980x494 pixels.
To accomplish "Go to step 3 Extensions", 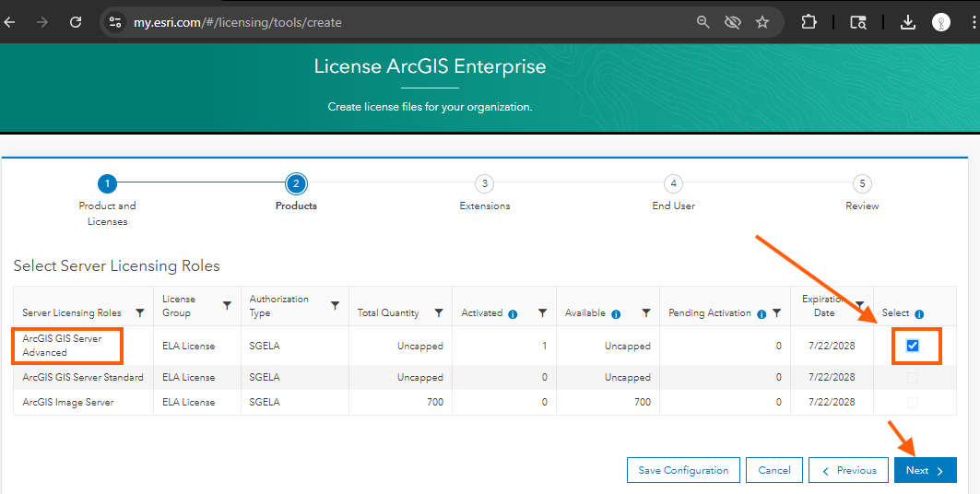I will point(485,183).
